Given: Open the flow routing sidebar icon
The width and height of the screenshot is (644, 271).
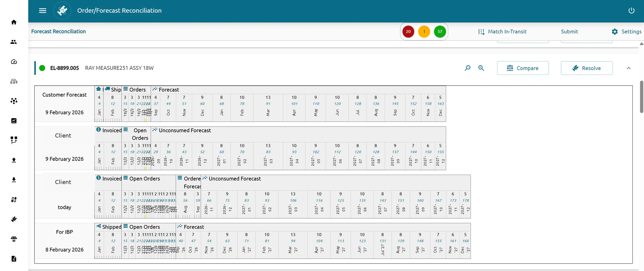Looking at the screenshot, I should [x=14, y=140].
